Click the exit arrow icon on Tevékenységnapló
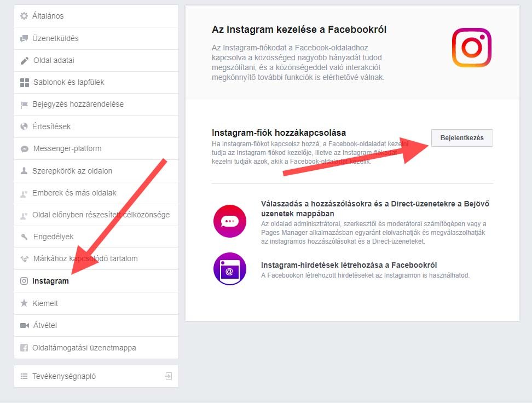532x403 pixels. 168,376
